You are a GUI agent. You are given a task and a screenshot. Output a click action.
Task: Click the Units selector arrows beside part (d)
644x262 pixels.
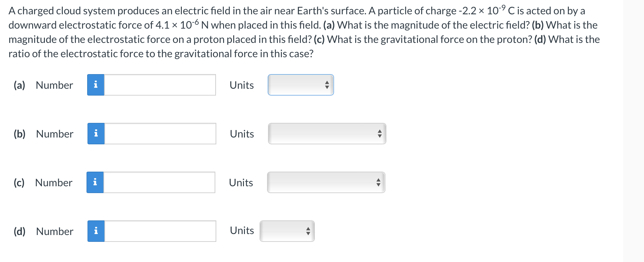(x=307, y=231)
